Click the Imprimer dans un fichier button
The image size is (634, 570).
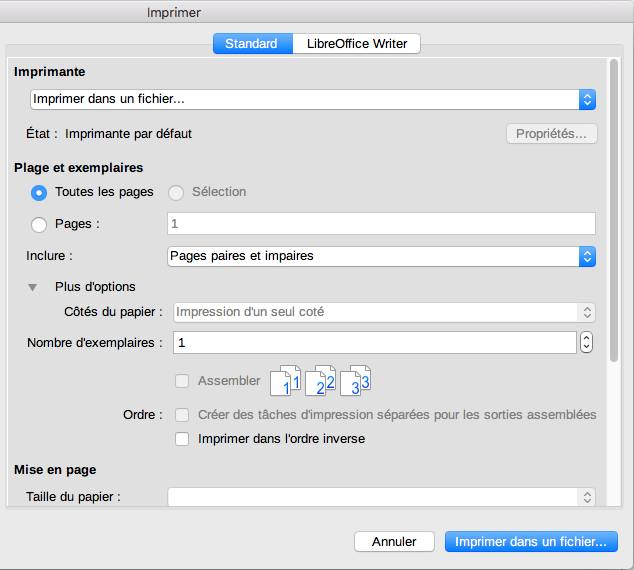[530, 541]
